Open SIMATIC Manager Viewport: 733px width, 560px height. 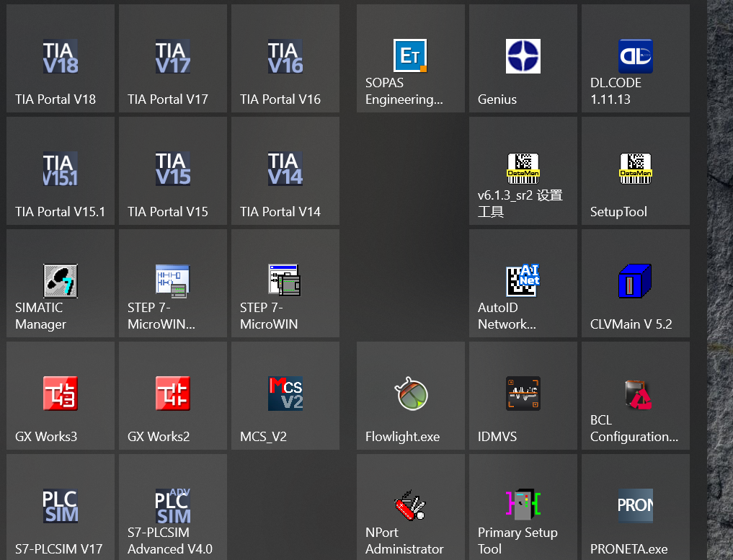(60, 283)
